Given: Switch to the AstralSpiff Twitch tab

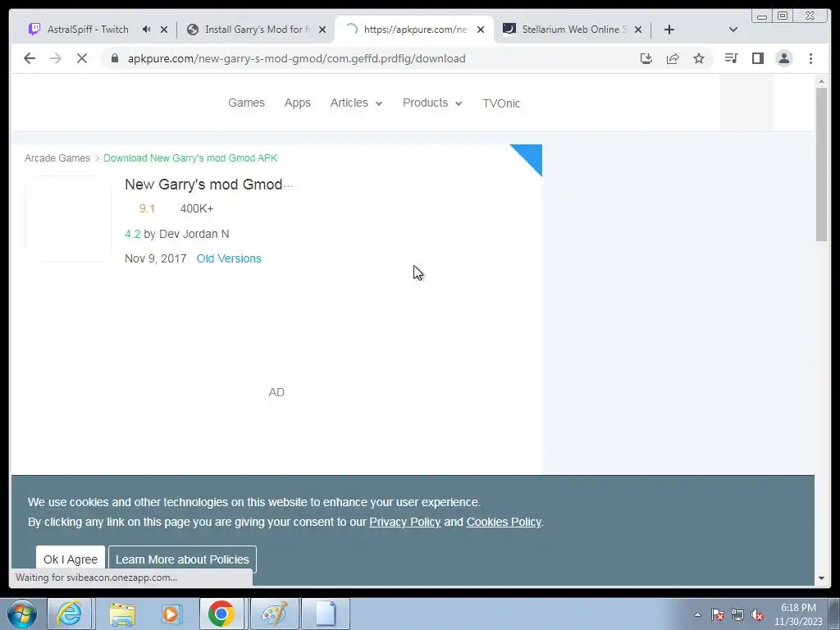Looking at the screenshot, I should 89,30.
